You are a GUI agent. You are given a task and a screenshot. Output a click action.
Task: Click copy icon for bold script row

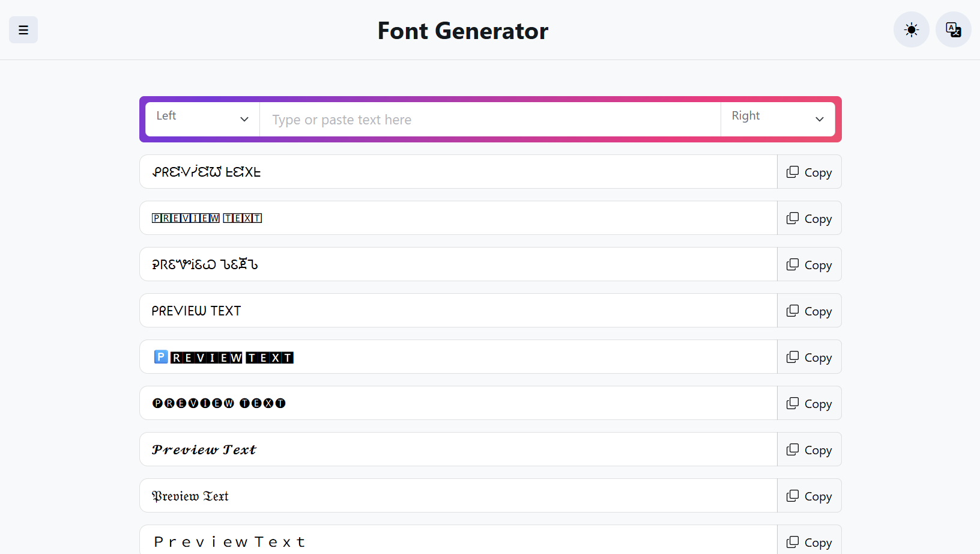coord(793,450)
